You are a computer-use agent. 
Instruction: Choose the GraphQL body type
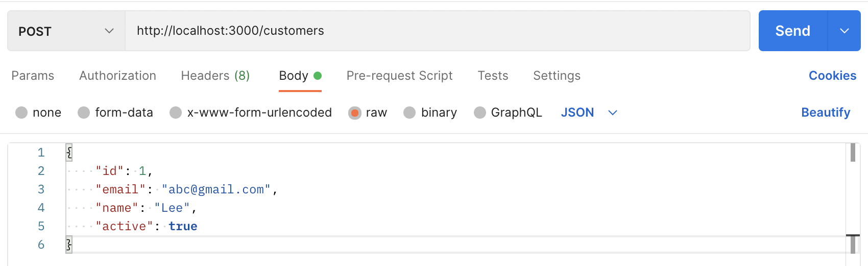(479, 113)
